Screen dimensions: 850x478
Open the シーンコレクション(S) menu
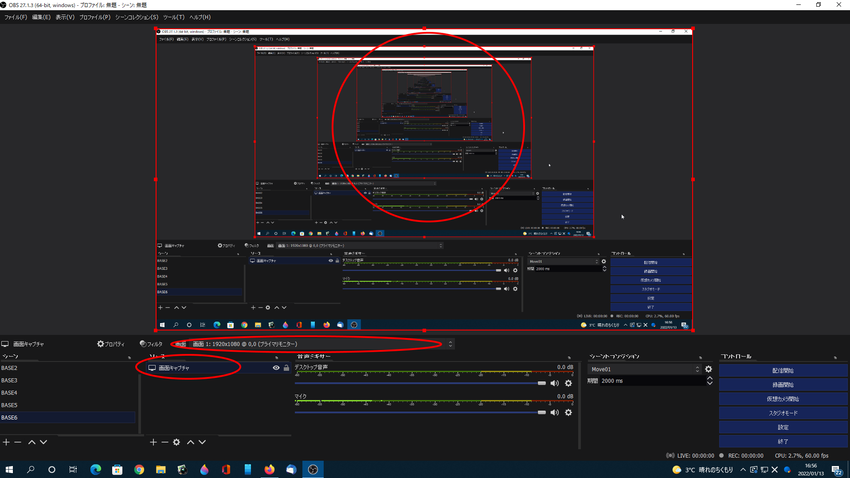click(137, 17)
